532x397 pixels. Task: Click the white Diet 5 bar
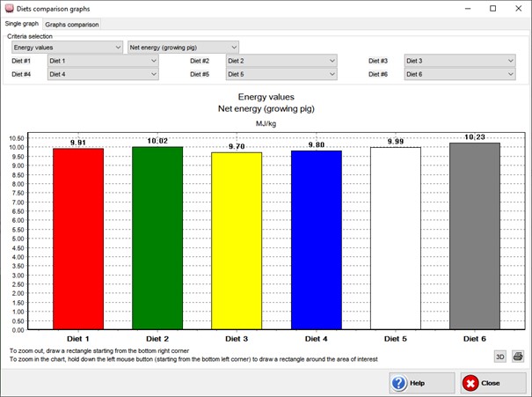click(x=396, y=239)
